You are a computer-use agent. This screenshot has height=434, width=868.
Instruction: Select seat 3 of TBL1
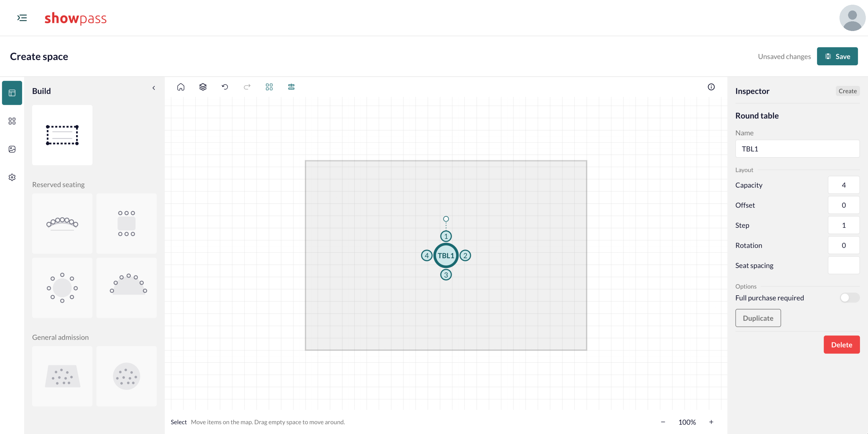pos(446,275)
